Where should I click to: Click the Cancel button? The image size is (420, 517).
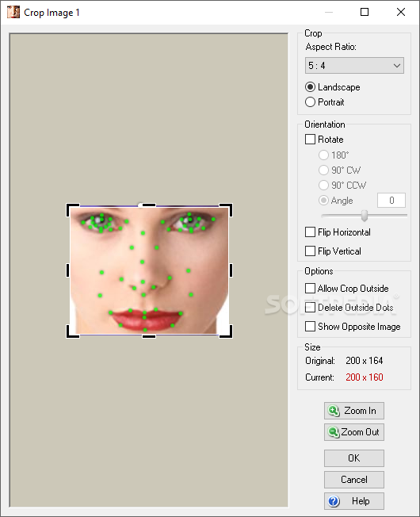[354, 480]
